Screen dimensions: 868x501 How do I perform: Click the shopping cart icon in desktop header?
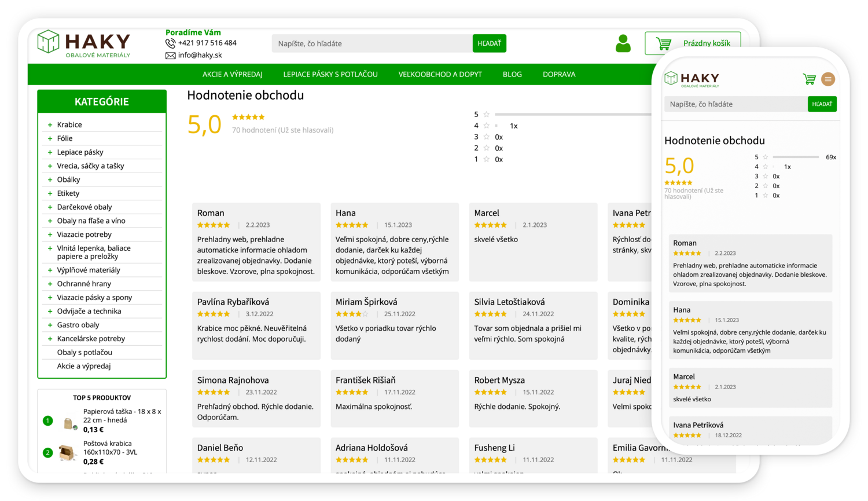point(663,43)
